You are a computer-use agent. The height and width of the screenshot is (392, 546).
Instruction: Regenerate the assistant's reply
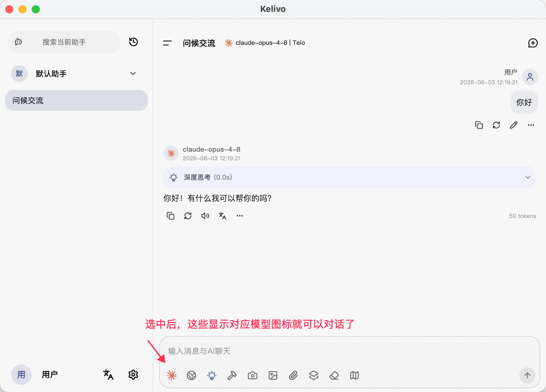(x=188, y=216)
